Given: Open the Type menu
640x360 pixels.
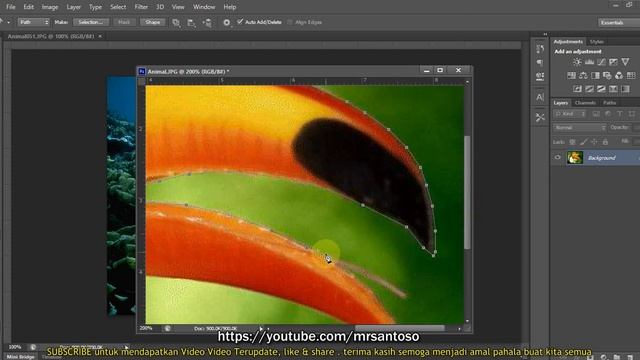Looking at the screenshot, I should [95, 7].
